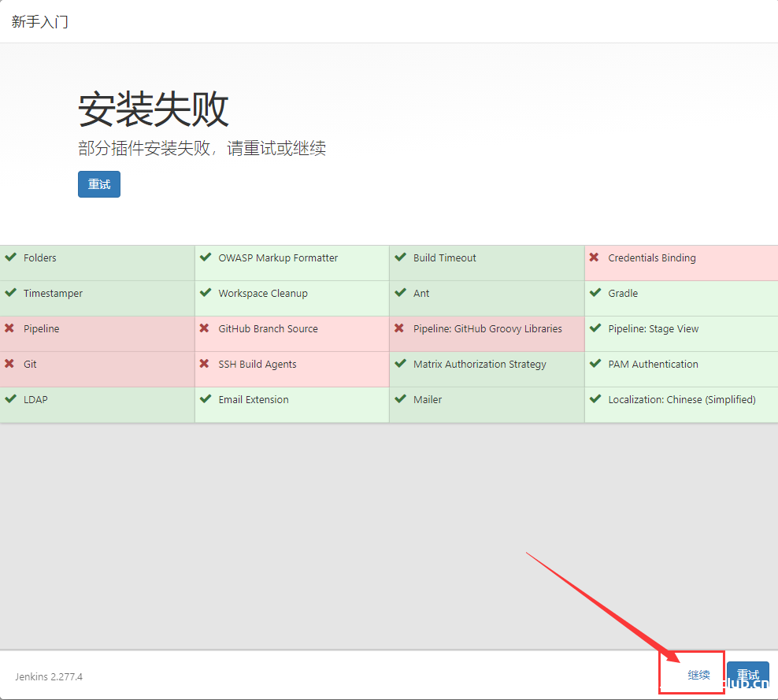Select the failed icon for SSH Build Agents
This screenshot has width=778, height=700.
206,364
